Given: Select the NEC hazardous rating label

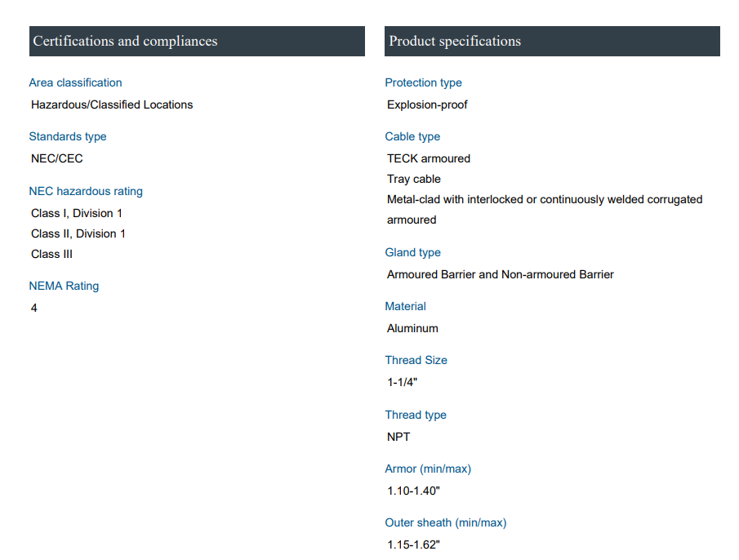Looking at the screenshot, I should pyautogui.click(x=86, y=191).
